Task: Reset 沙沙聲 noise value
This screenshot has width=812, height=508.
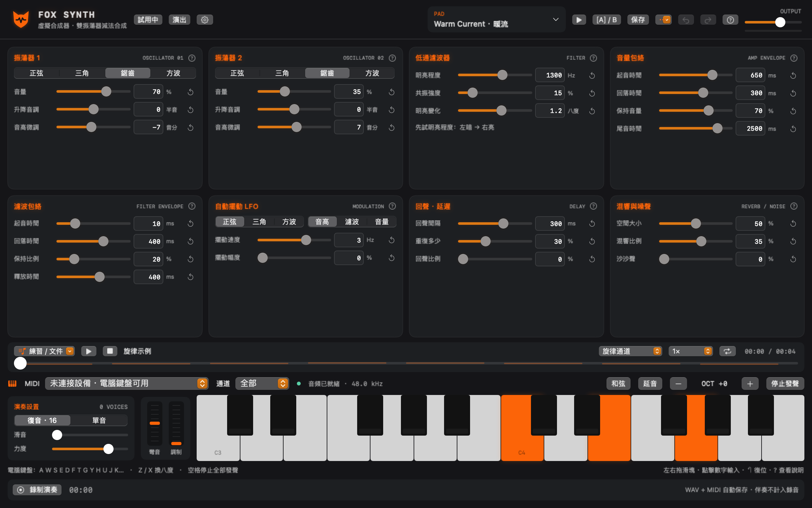Action: click(x=793, y=259)
